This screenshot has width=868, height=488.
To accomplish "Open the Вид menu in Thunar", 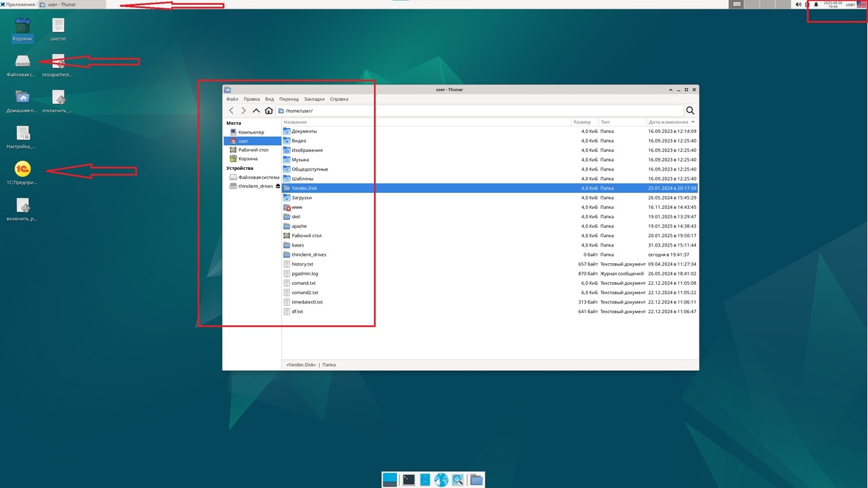I will point(269,99).
